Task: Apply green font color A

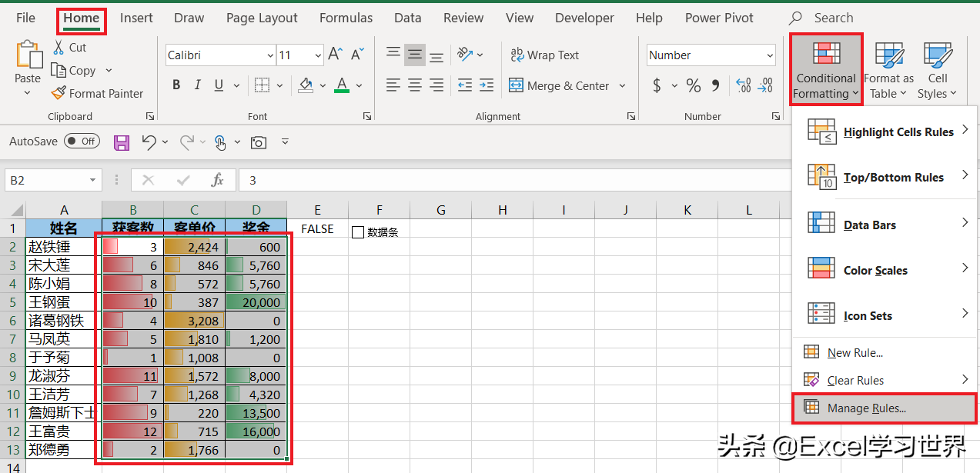Action: pos(343,85)
